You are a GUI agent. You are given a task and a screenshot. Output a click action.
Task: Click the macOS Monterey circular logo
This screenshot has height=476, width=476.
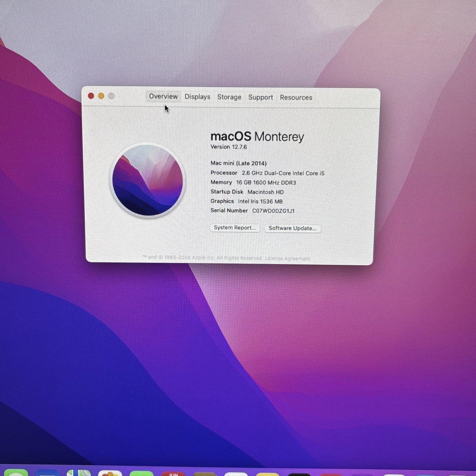click(x=148, y=180)
